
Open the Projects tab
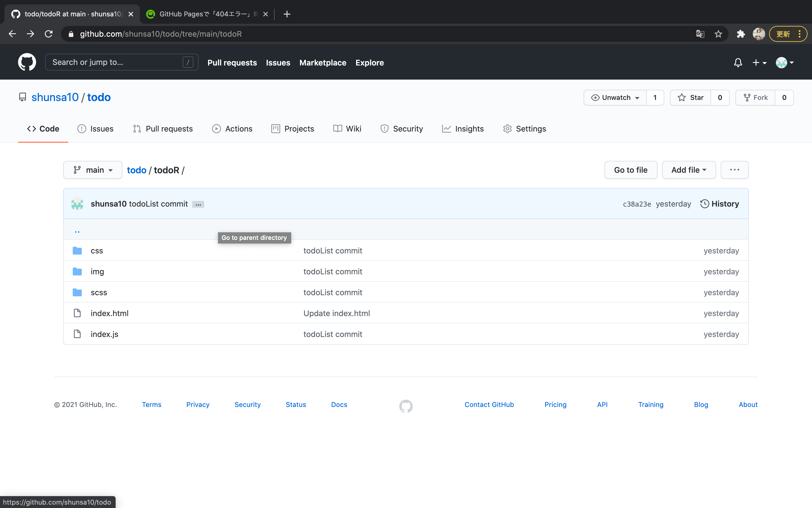click(293, 129)
